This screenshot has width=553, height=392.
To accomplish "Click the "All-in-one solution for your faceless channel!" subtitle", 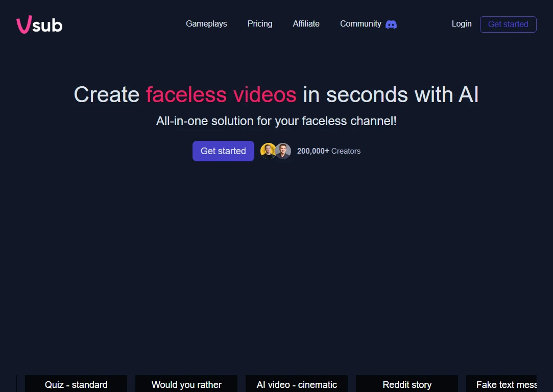I will (x=277, y=121).
